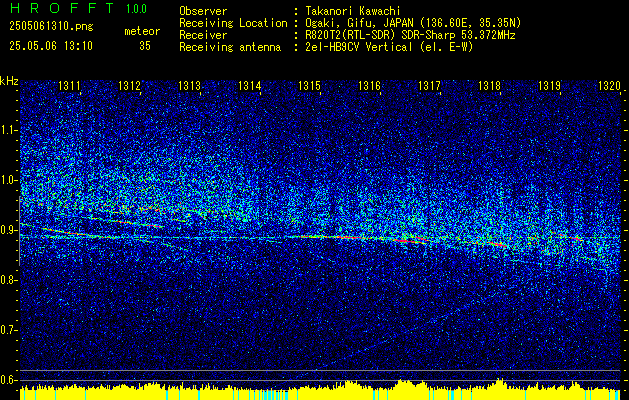The width and height of the screenshot is (629, 400).
Task: Click frequency label 1.1
Action: (x=8, y=130)
